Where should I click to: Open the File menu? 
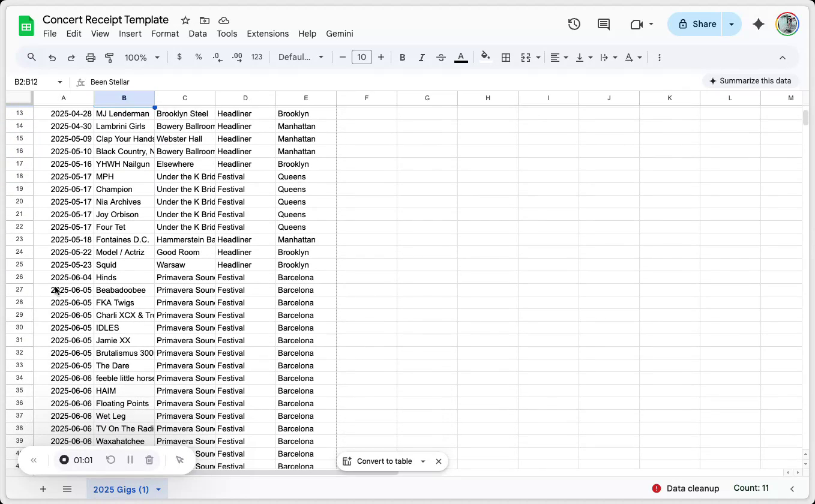[x=50, y=34]
